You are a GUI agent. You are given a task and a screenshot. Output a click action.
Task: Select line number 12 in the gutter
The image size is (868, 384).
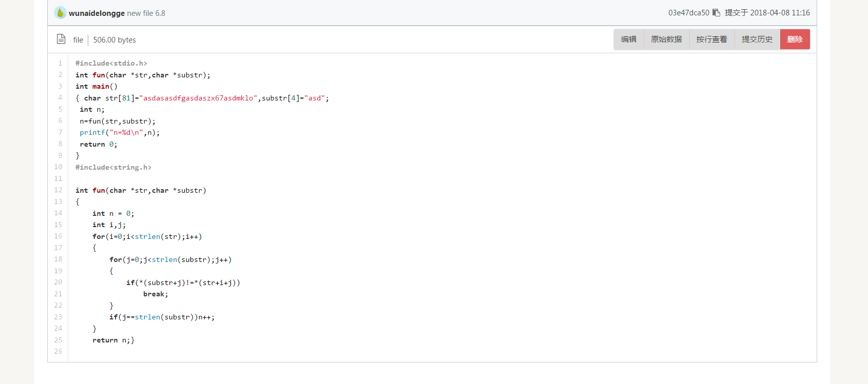point(59,190)
